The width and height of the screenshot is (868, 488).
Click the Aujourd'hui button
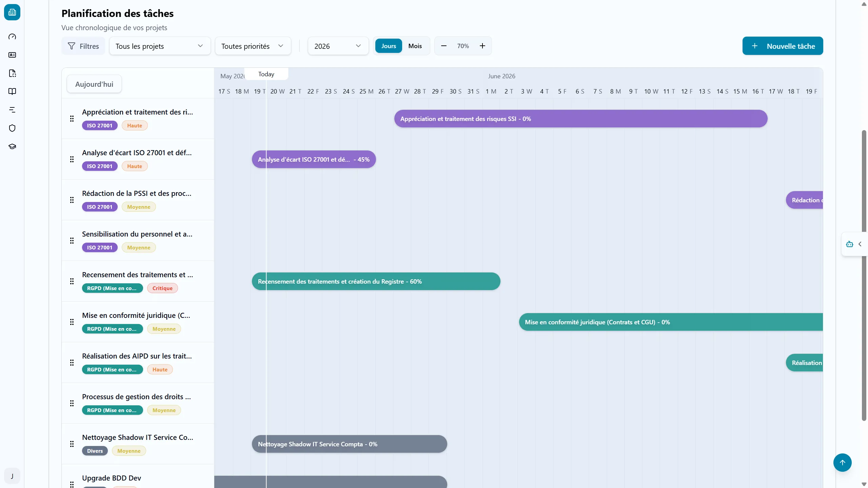(94, 84)
